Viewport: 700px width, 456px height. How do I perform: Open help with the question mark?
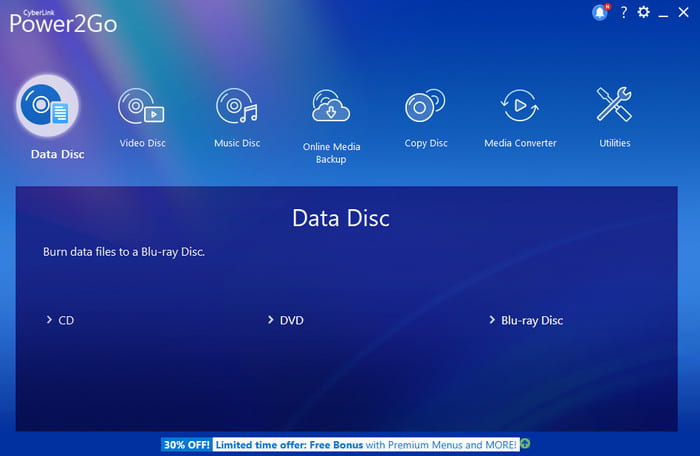[624, 12]
